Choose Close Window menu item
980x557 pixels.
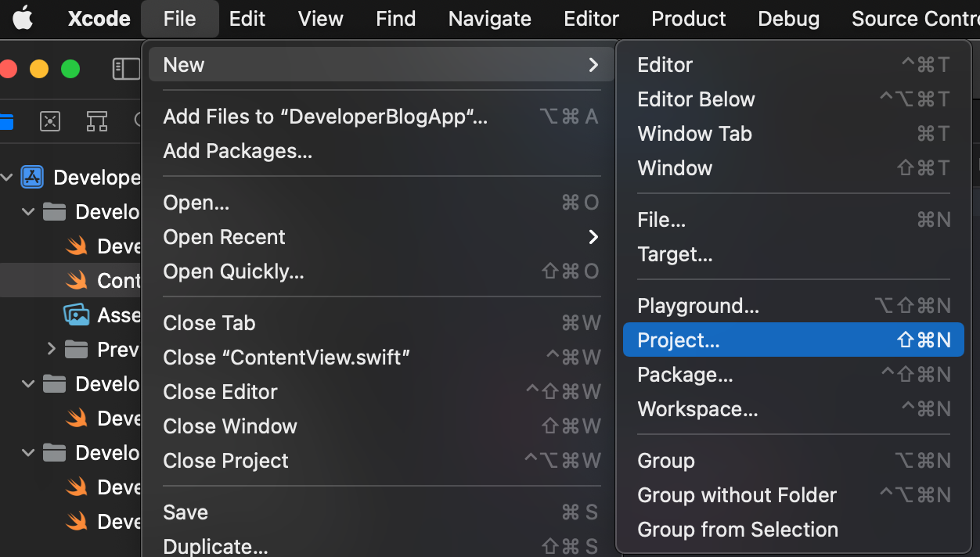[380, 426]
